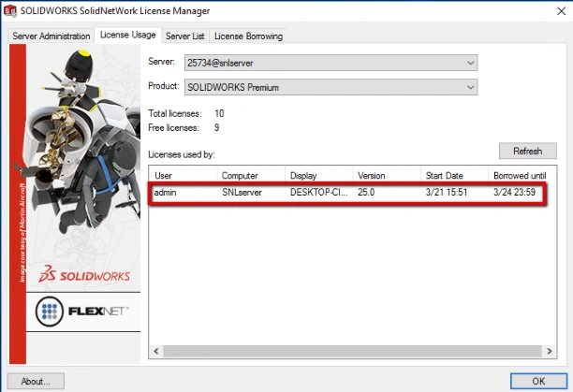Image resolution: width=573 pixels, height=392 pixels.
Task: Click the SNLserver computer cell
Action: [242, 193]
